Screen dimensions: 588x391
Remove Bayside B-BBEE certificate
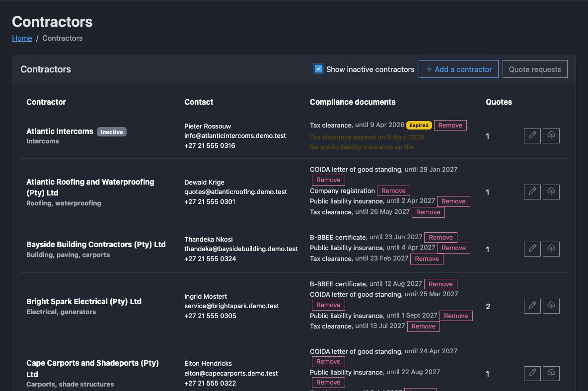[x=441, y=238]
